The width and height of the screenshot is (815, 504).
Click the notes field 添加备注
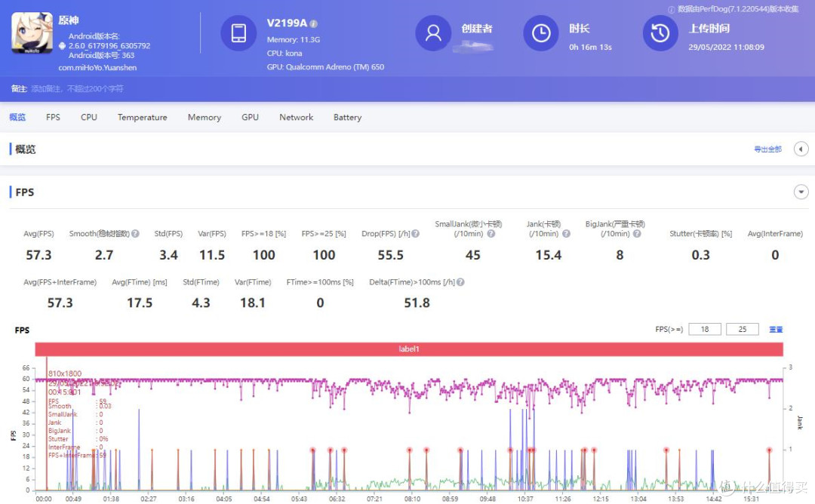click(77, 89)
